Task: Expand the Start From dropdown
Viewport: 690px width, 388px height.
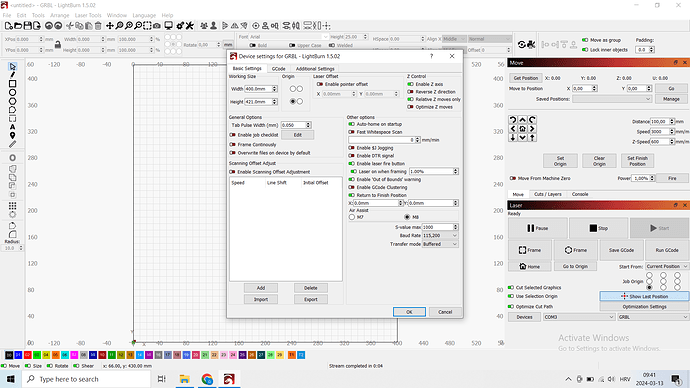Action: click(x=667, y=266)
